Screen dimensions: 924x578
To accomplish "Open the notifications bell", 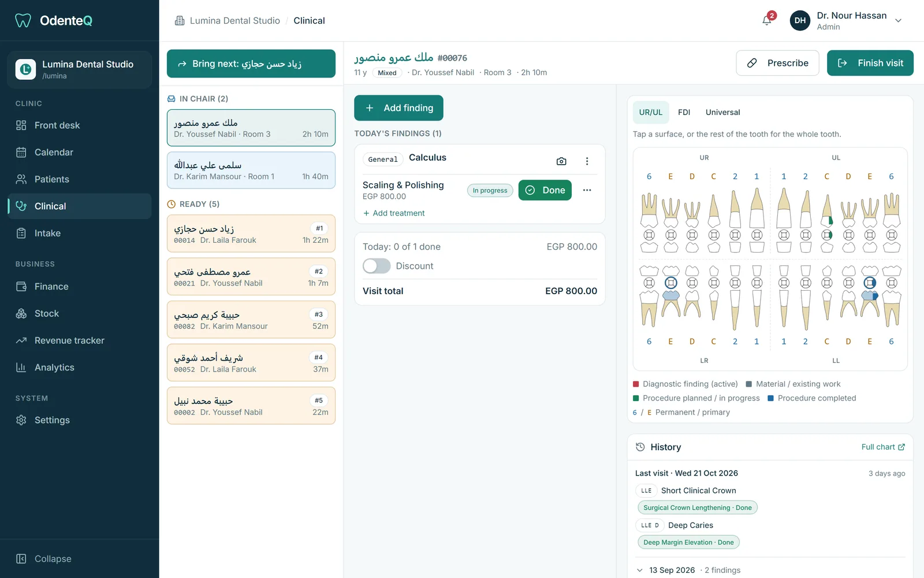I will point(767,20).
